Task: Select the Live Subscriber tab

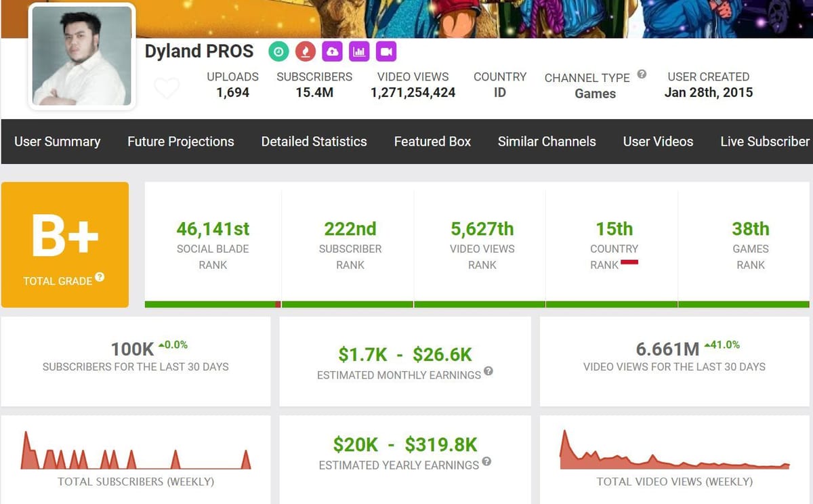Action: [764, 142]
